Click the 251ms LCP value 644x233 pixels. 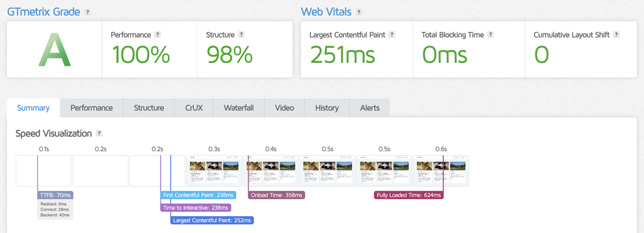pyautogui.click(x=343, y=55)
